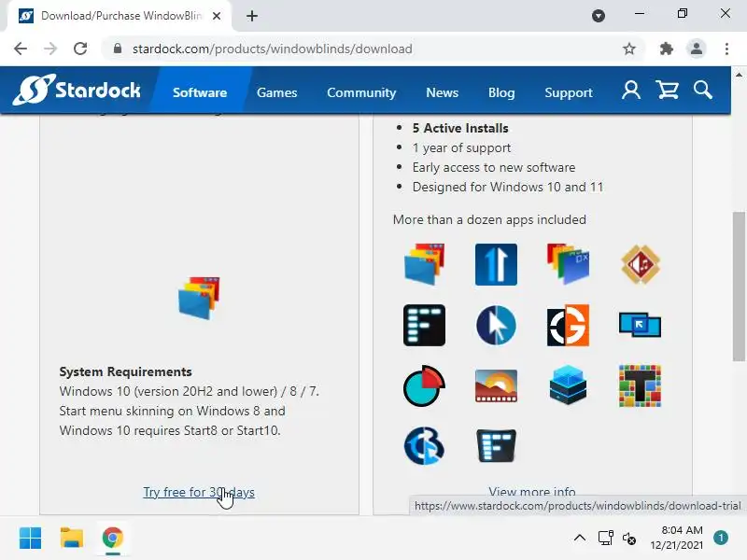
Task: Click 'Designed for Windows 10 and 11' text
Action: click(508, 187)
